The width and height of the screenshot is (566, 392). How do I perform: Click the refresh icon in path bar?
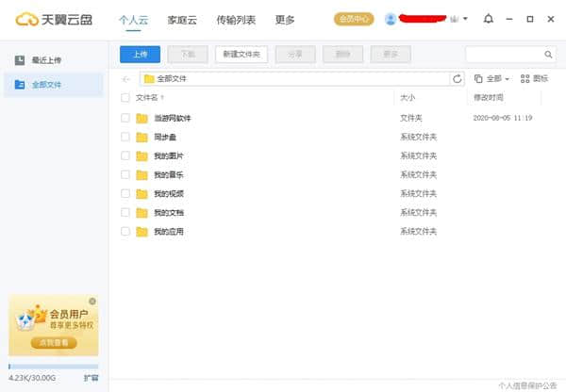pos(458,79)
